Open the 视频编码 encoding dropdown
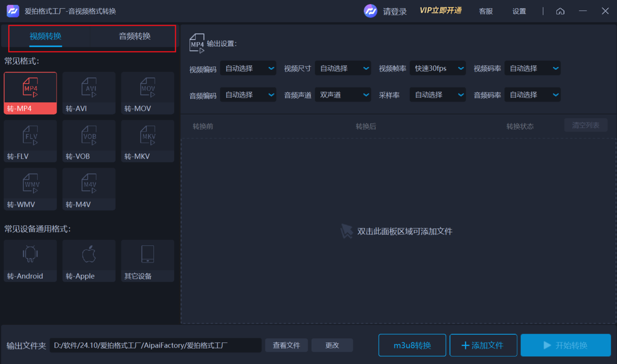The image size is (617, 364). click(248, 68)
